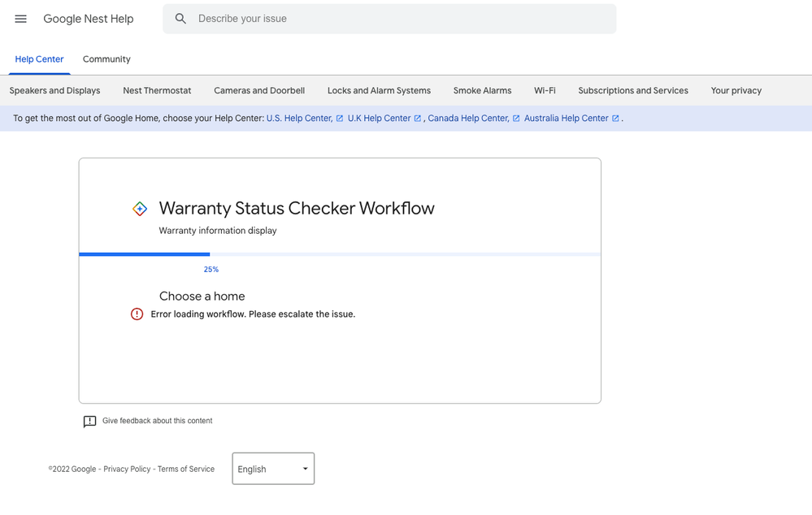Open Speakers and Displays category
812x515 pixels.
[x=55, y=91]
